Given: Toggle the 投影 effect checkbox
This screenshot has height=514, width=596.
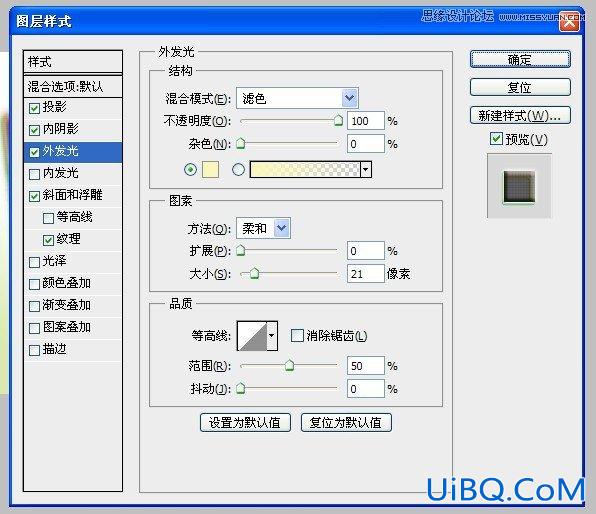Looking at the screenshot, I should tap(34, 108).
